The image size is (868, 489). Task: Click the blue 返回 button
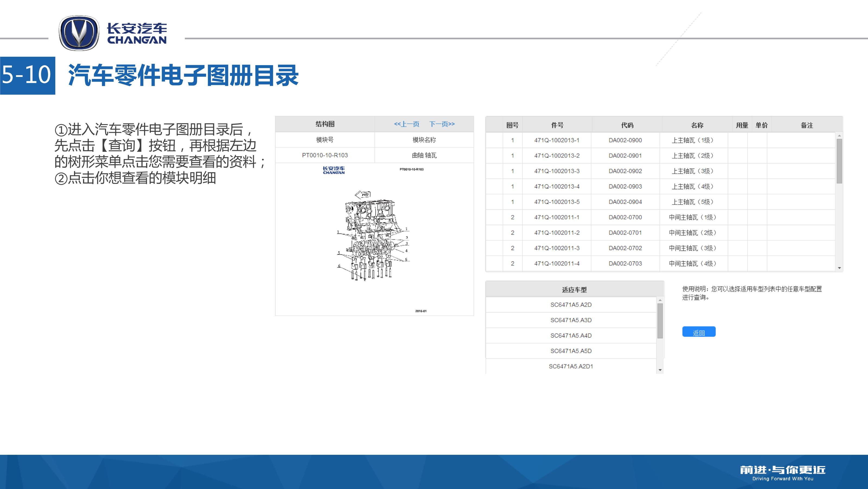(698, 332)
